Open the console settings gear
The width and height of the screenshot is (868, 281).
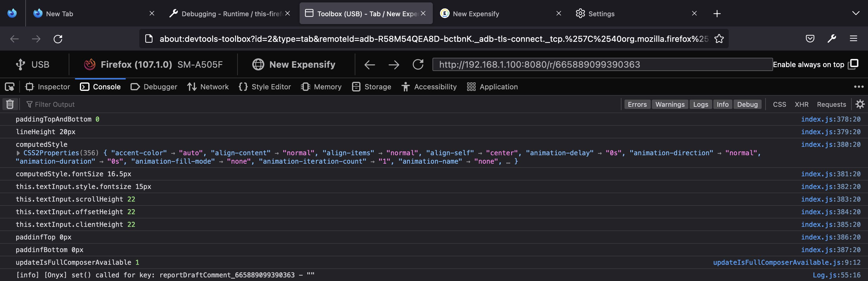click(x=860, y=104)
